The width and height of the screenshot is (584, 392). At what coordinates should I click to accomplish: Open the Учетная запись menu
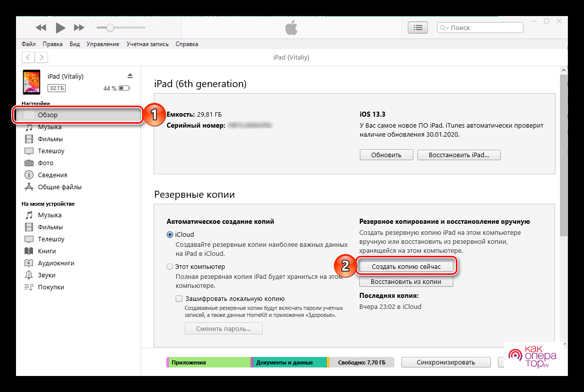coord(147,44)
